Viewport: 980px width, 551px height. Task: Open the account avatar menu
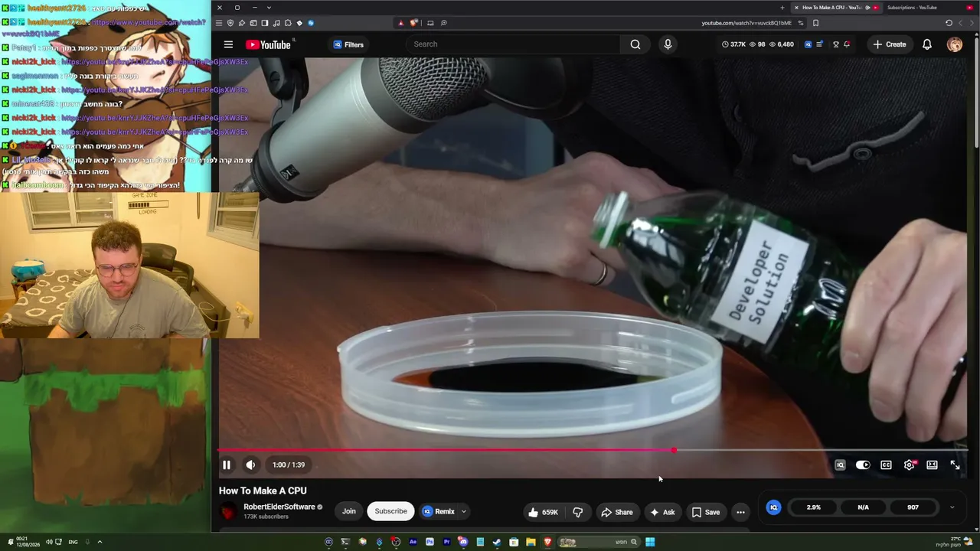click(x=955, y=44)
